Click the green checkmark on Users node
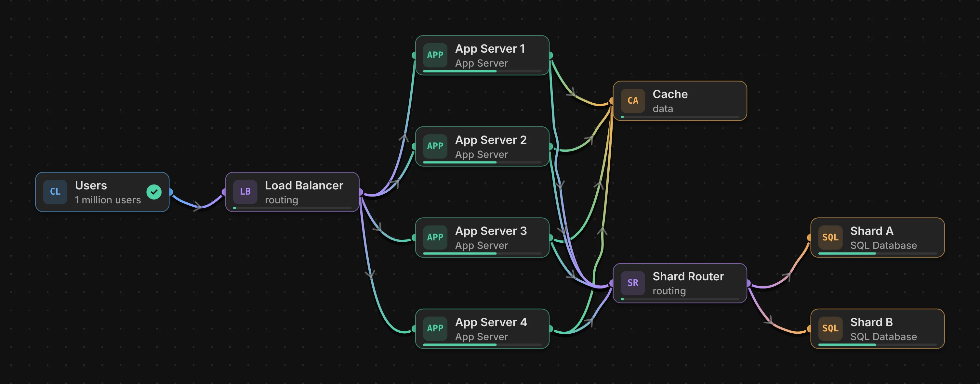Image resolution: width=980 pixels, height=384 pixels. (x=154, y=192)
